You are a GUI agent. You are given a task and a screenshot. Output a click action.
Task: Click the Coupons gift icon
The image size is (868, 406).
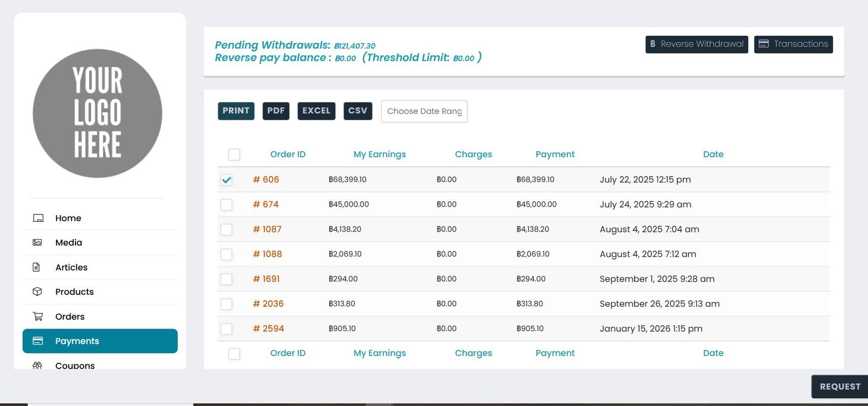pos(37,365)
